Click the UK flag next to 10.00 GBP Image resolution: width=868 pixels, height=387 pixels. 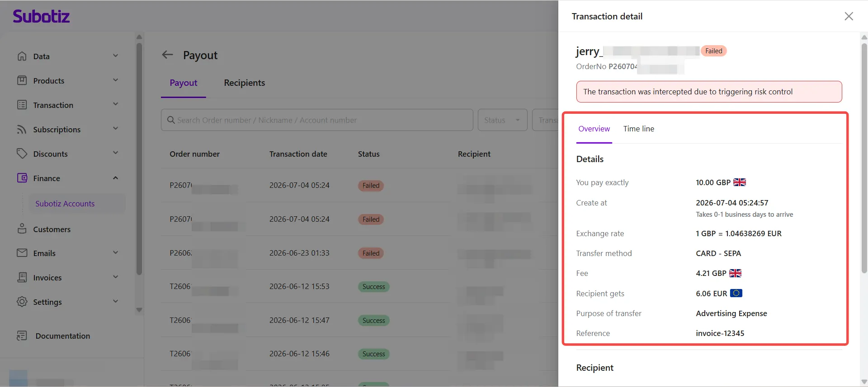tap(739, 182)
